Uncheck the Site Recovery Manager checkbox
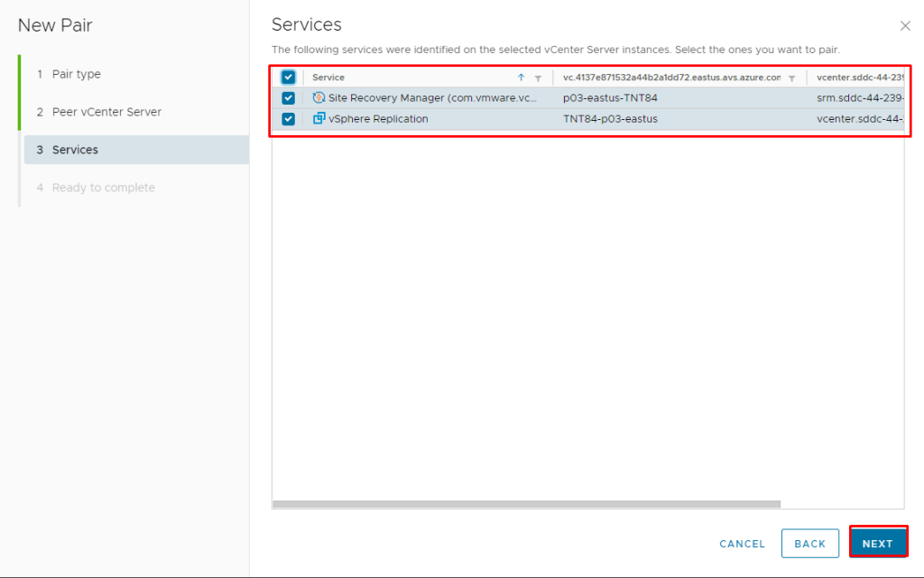 tap(289, 97)
